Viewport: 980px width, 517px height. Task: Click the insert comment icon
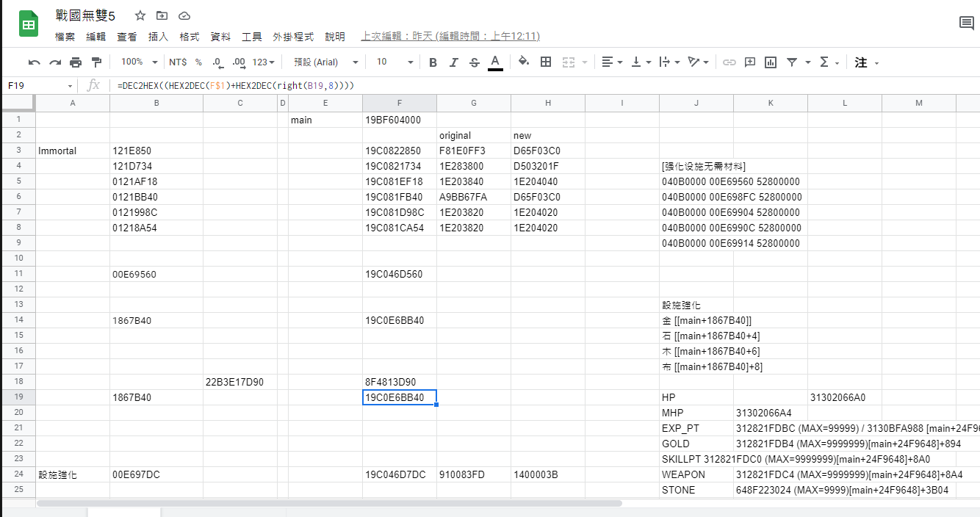point(750,62)
